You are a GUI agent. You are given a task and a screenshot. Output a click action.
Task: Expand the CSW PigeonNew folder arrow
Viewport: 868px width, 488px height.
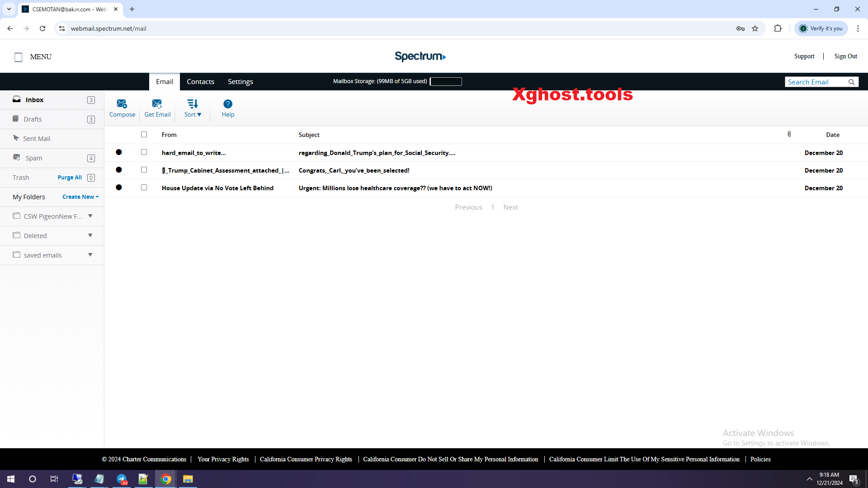[x=90, y=216]
